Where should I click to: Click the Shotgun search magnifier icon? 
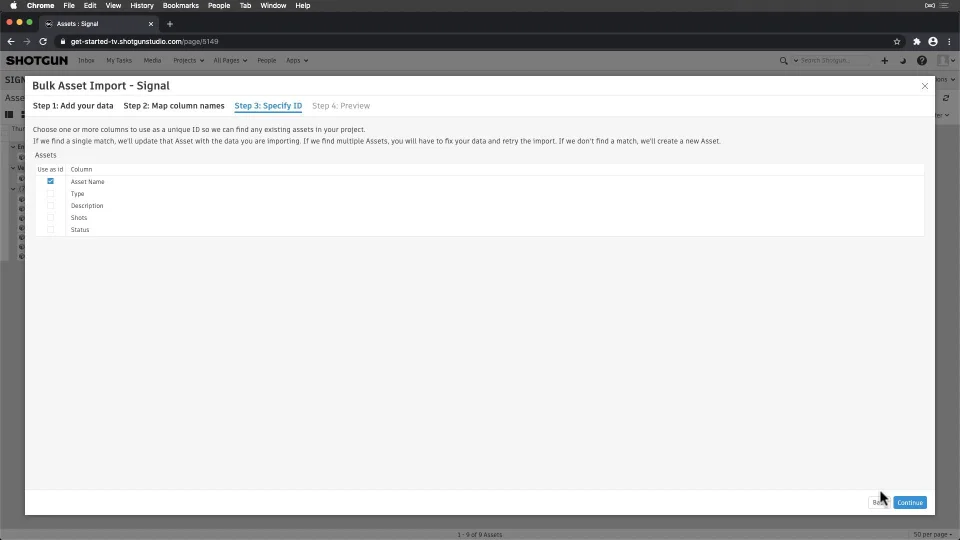coord(783,61)
